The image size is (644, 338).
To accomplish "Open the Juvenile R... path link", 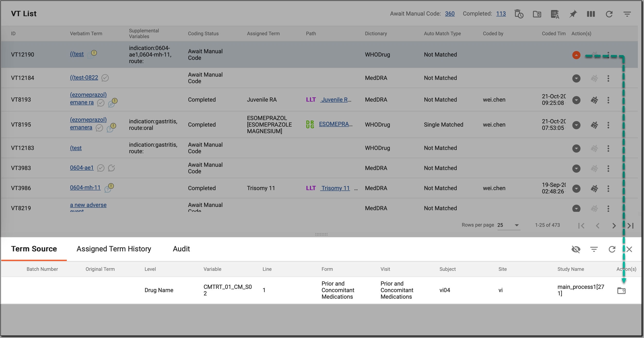I will click(336, 100).
